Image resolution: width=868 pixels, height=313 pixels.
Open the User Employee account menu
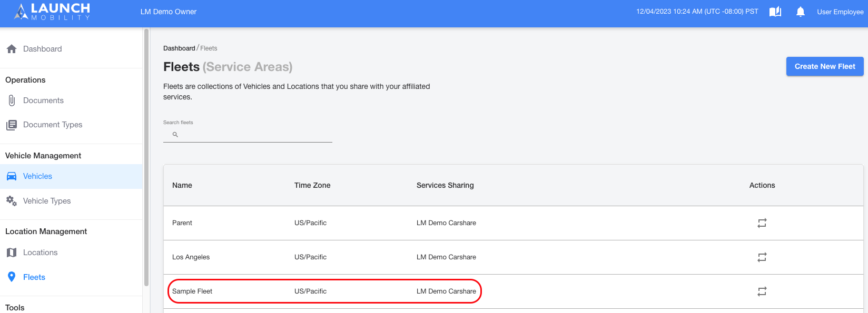point(840,12)
